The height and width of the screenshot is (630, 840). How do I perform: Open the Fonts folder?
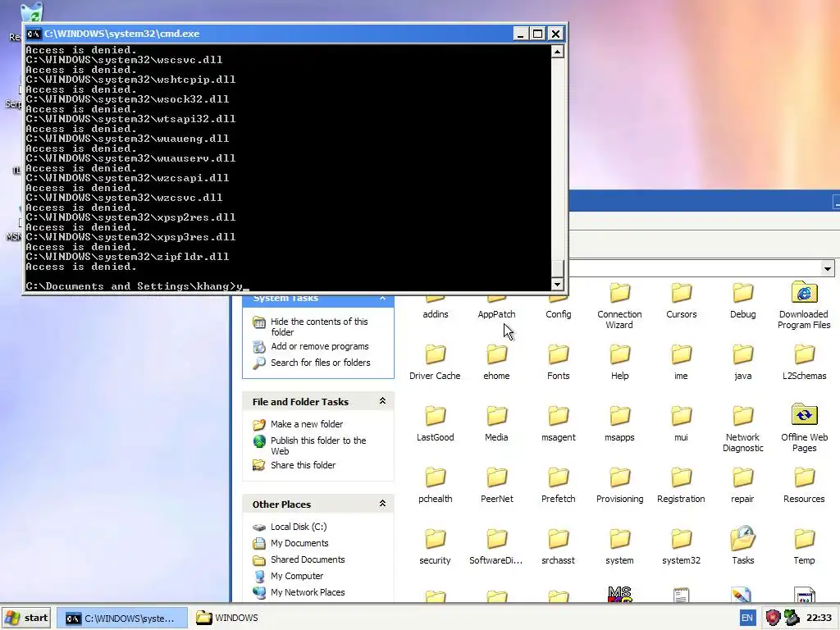point(558,362)
